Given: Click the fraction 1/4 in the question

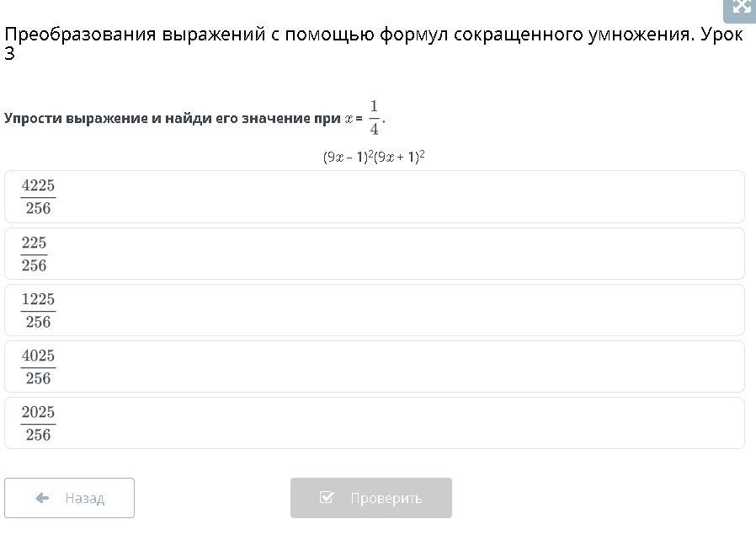Looking at the screenshot, I should (374, 117).
